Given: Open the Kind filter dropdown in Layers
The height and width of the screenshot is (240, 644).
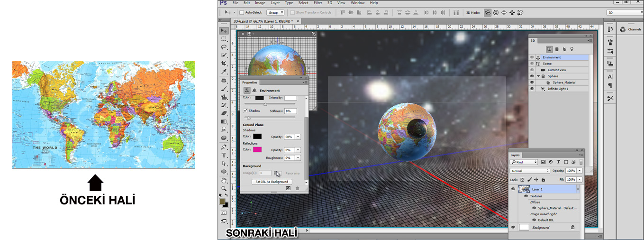Looking at the screenshot, I should [524, 162].
